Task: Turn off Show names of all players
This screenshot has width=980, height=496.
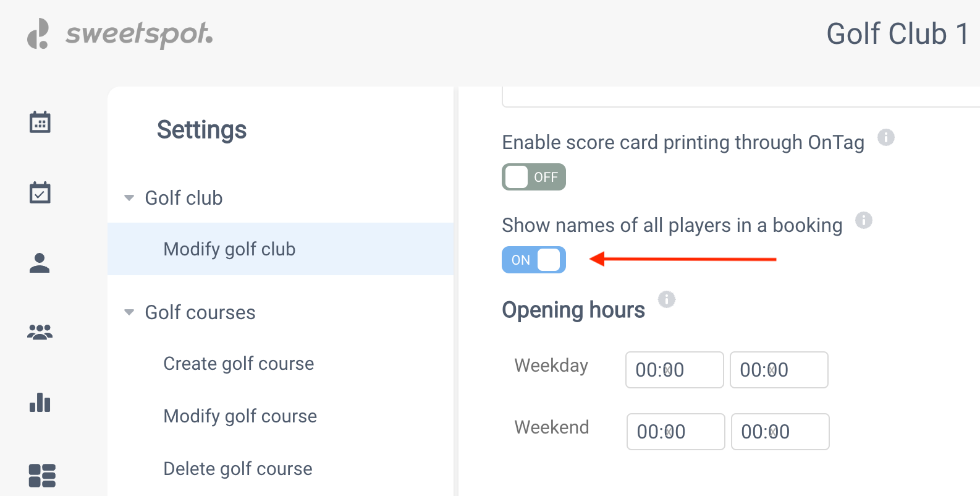Action: (534, 260)
